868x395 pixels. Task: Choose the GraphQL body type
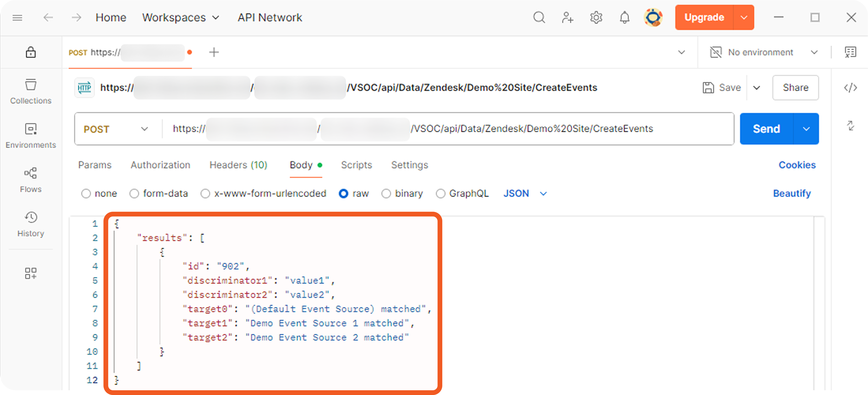click(440, 194)
